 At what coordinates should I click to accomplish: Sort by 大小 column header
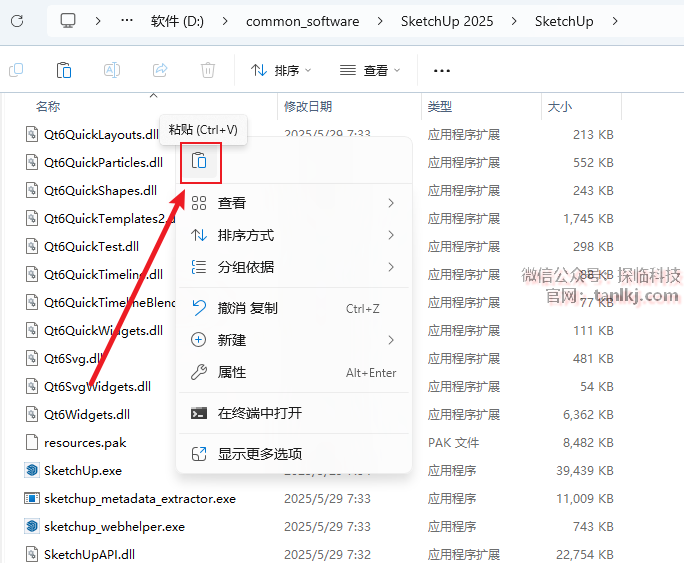pyautogui.click(x=560, y=106)
